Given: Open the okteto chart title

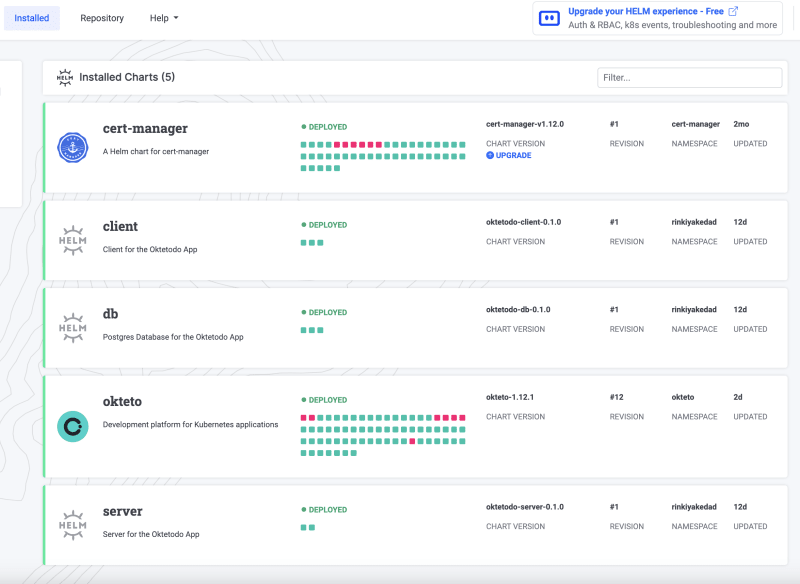Looking at the screenshot, I should (122, 401).
